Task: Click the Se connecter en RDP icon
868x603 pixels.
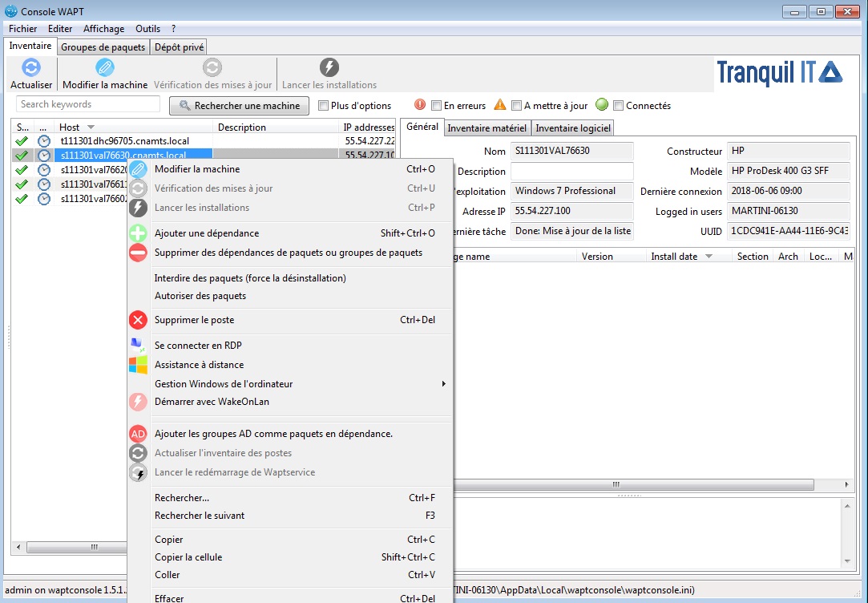Action: [x=139, y=346]
